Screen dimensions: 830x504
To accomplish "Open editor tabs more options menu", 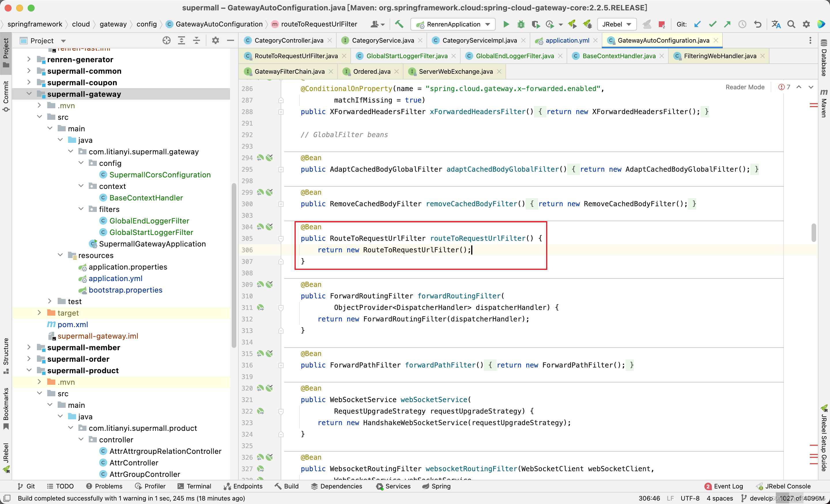I will coord(810,41).
